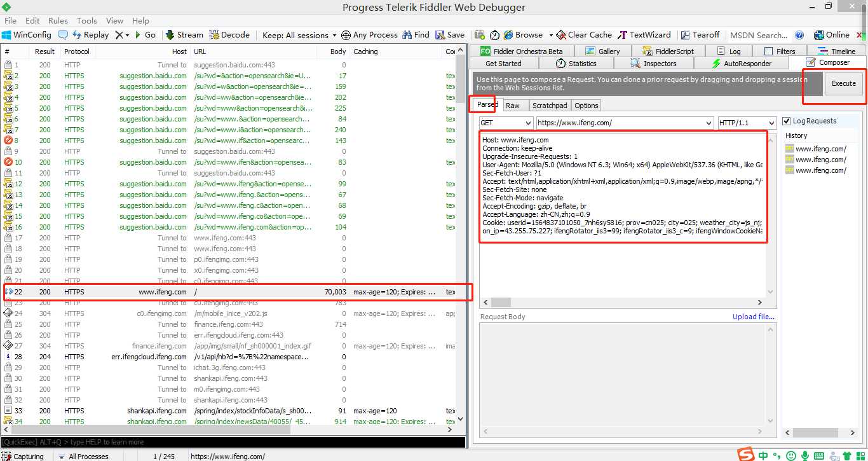868x461 pixels.
Task: Select the Options composer tab
Action: point(587,106)
